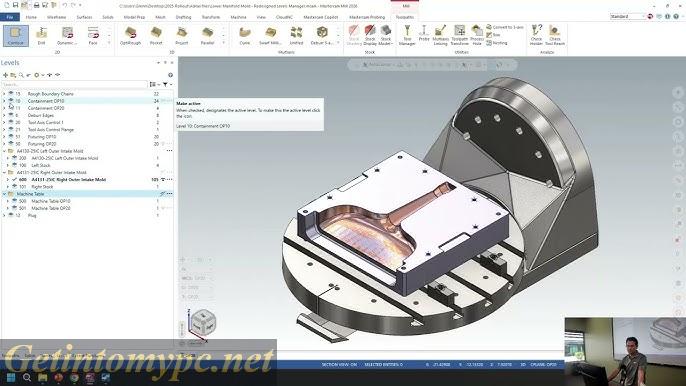Open options for Machine Table group (three dots)
Screen dimensions: 686x386
coord(169,194)
